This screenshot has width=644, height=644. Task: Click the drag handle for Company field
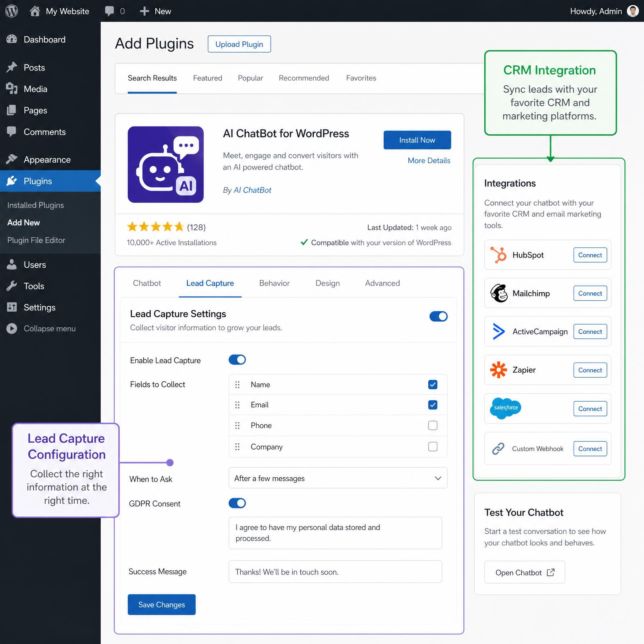coord(237,447)
